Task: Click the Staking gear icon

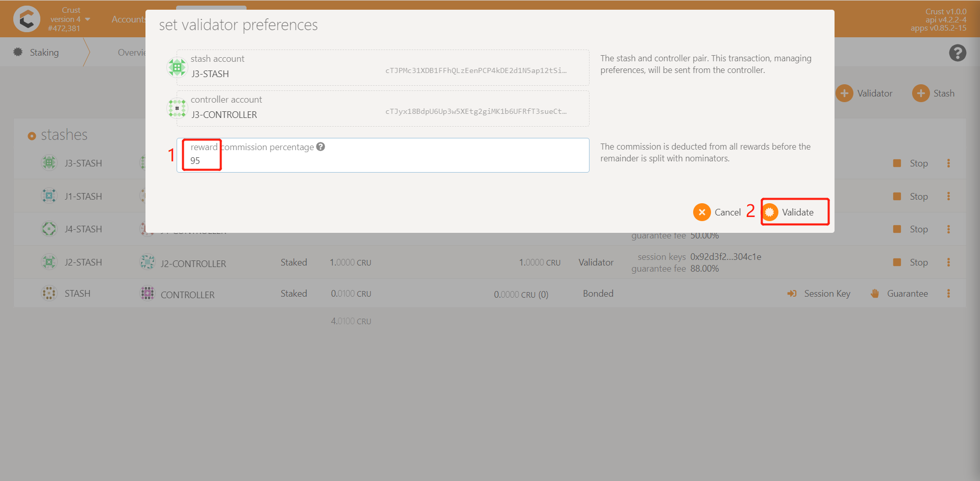Action: click(x=18, y=52)
